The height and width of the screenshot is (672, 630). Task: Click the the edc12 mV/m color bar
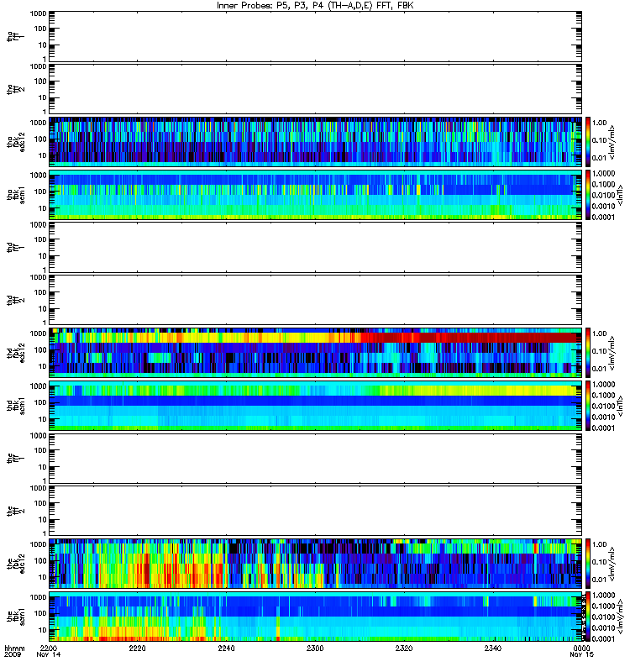(x=588, y=564)
